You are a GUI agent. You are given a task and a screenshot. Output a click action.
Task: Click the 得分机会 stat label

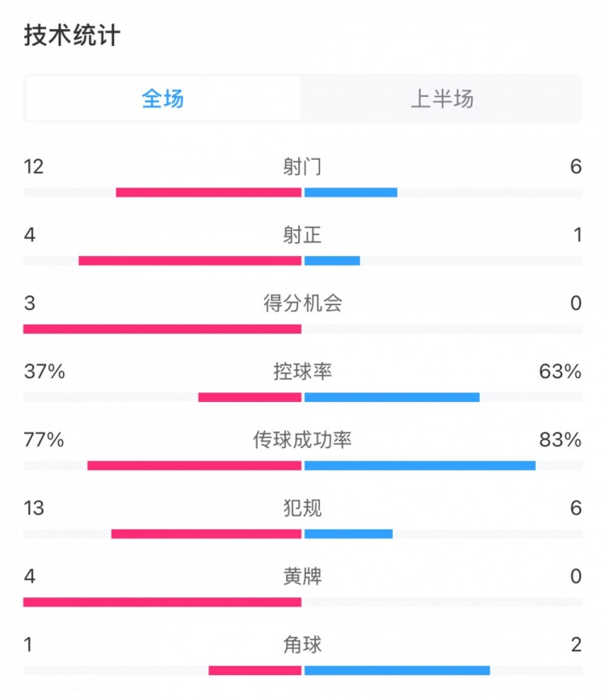303,304
